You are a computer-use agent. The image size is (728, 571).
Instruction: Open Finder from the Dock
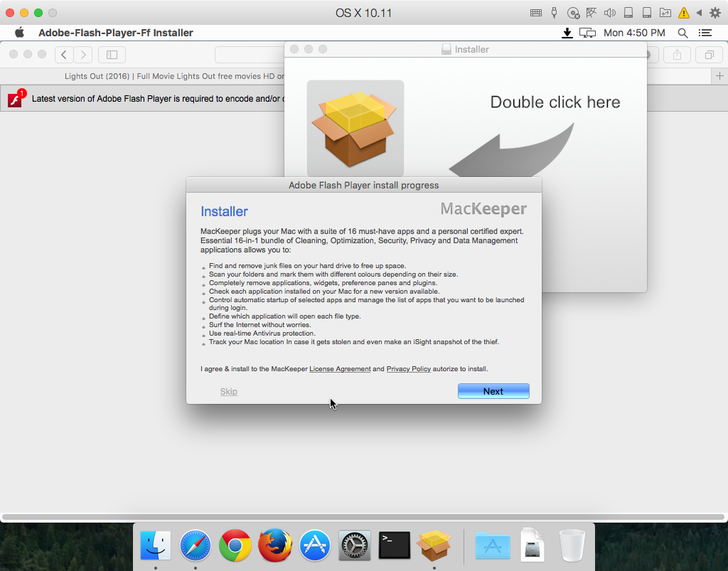156,545
